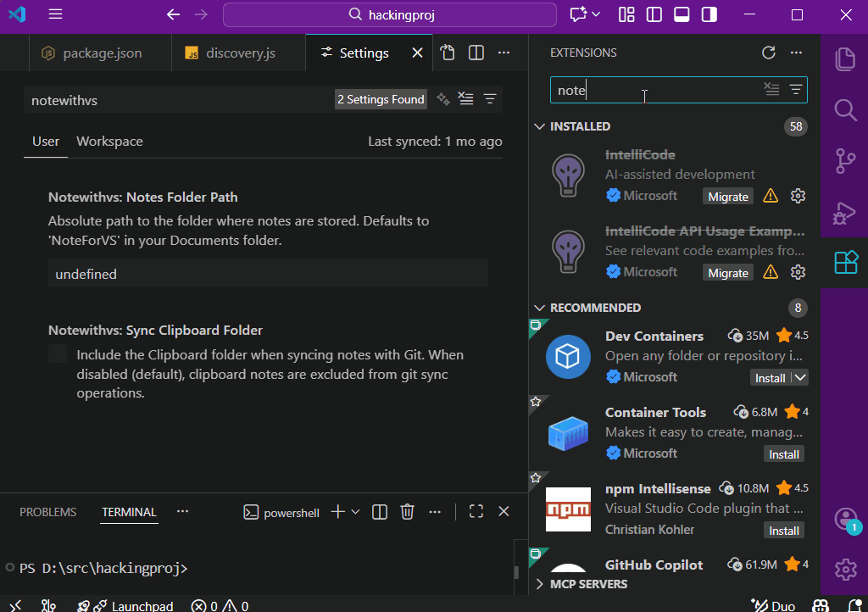Open editor more actions ellipsis
This screenshot has height=612, width=868.
click(x=504, y=53)
